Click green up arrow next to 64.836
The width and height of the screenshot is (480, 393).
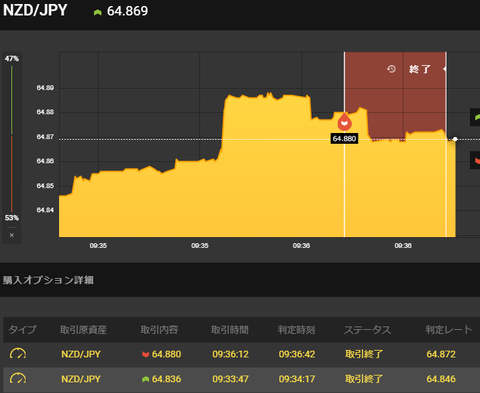click(145, 379)
